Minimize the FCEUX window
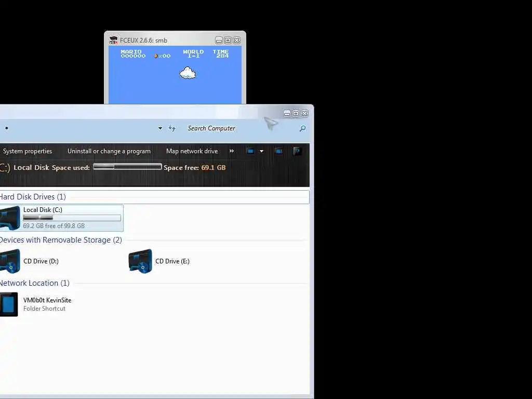The width and height of the screenshot is (532, 399). tap(219, 41)
